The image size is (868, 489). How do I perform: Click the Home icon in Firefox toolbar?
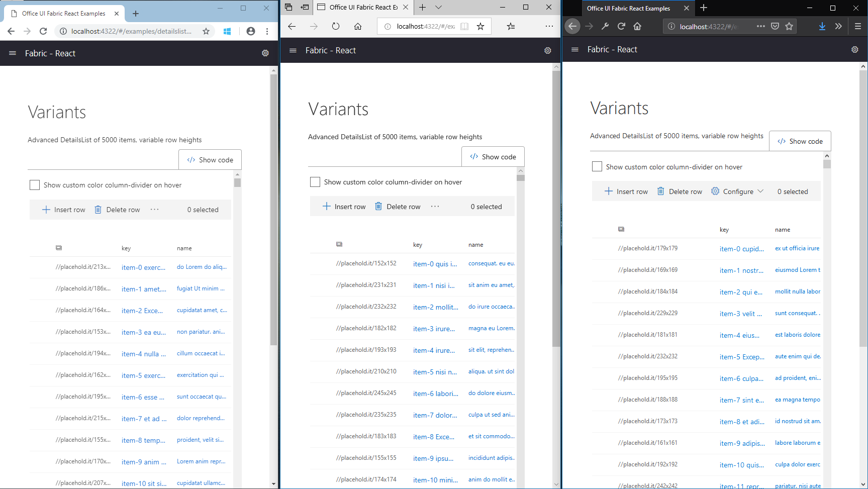[637, 26]
